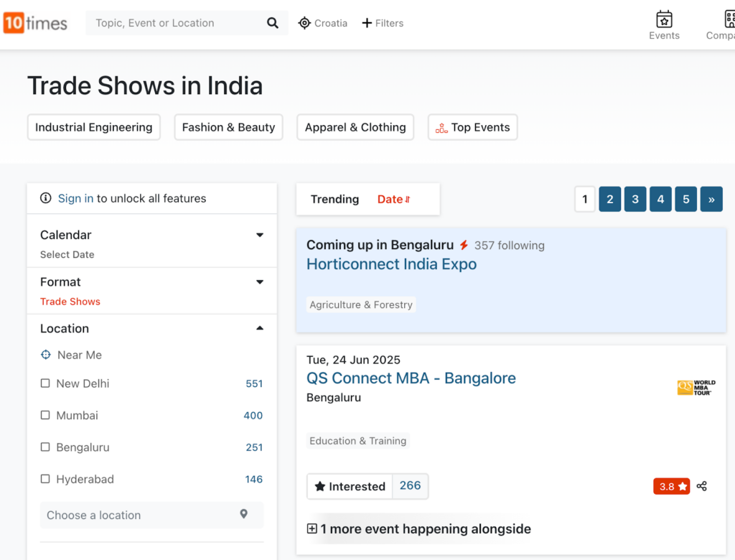Open the QS Connect MBA - Bangalore link
This screenshot has width=735, height=560.
pyautogui.click(x=411, y=378)
